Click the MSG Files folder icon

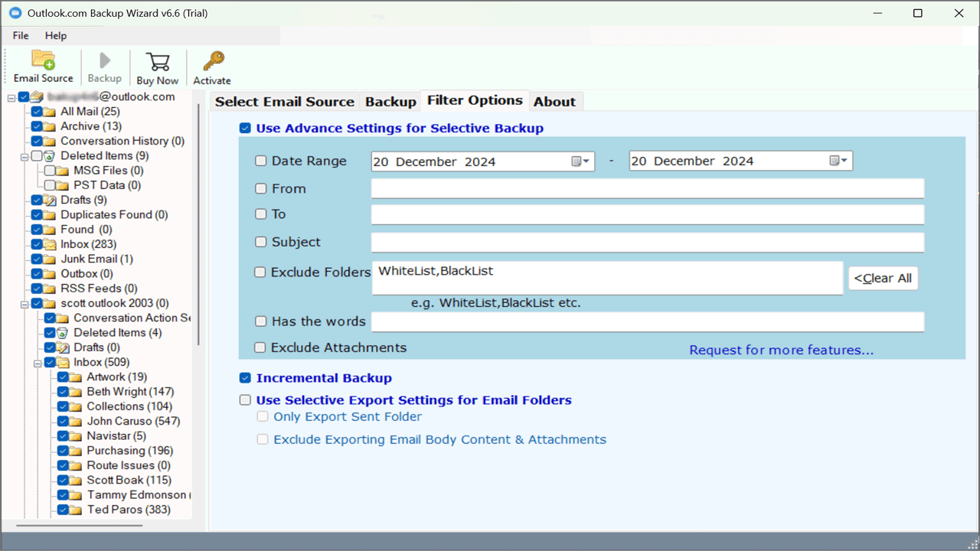point(63,171)
